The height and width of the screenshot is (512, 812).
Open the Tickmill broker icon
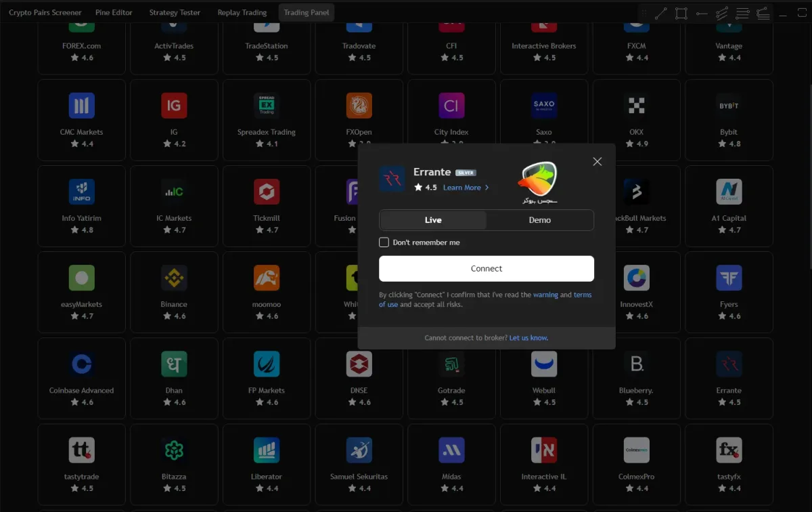[267, 192]
